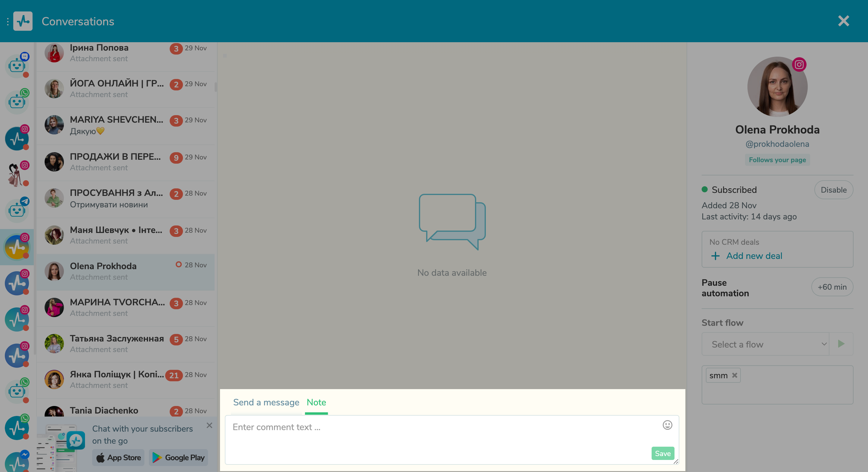Select the Instagram channel with the doll avatar
This screenshot has height=472, width=868.
click(17, 175)
